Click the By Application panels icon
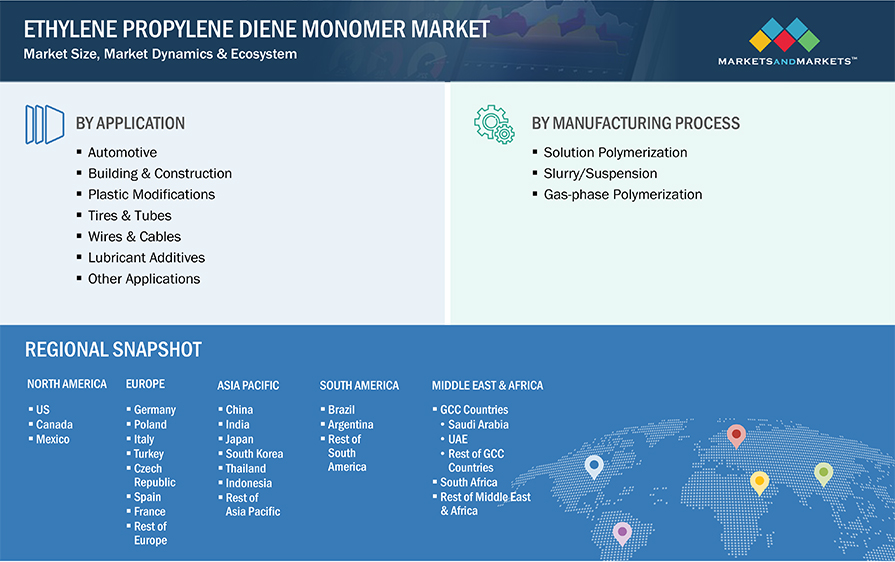 (x=44, y=124)
